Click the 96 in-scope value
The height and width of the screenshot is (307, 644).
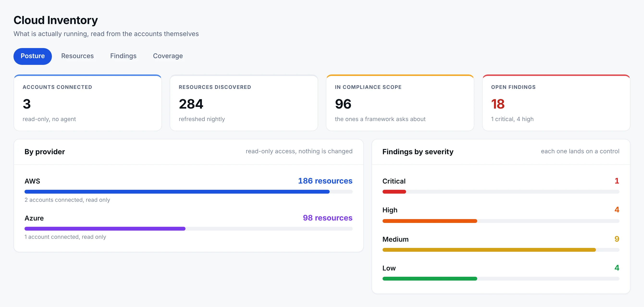pyautogui.click(x=343, y=104)
